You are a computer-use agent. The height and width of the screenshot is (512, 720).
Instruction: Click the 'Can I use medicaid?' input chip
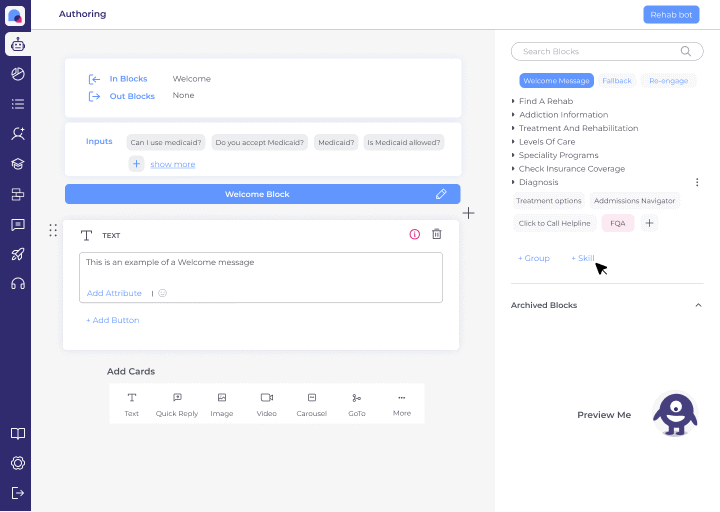tap(166, 142)
